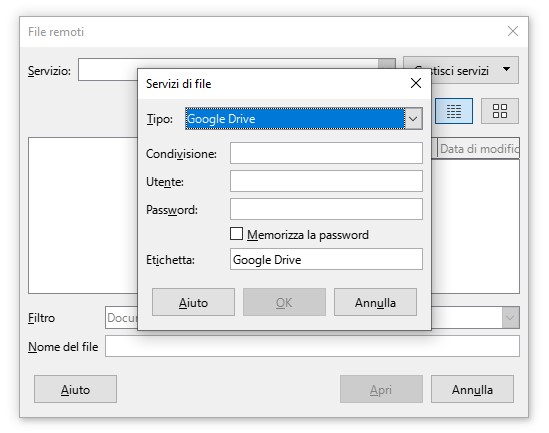Click Aiuto button in File remoti window
Image resolution: width=549 pixels, height=433 pixels.
[75, 389]
